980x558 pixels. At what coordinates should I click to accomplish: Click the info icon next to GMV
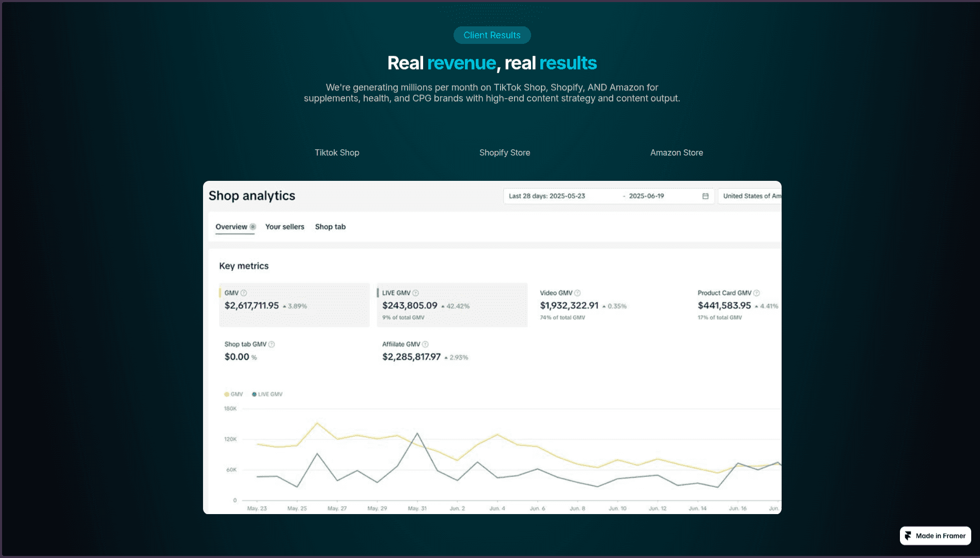click(x=244, y=293)
